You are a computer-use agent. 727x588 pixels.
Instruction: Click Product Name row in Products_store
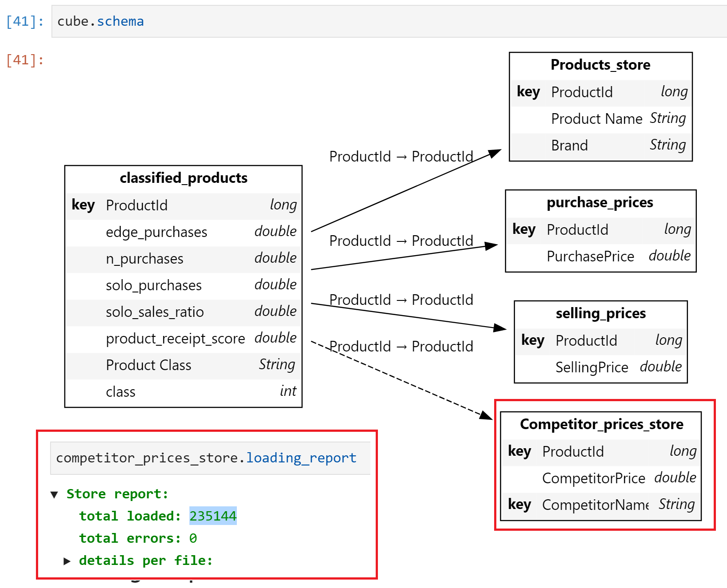pyautogui.click(x=601, y=118)
